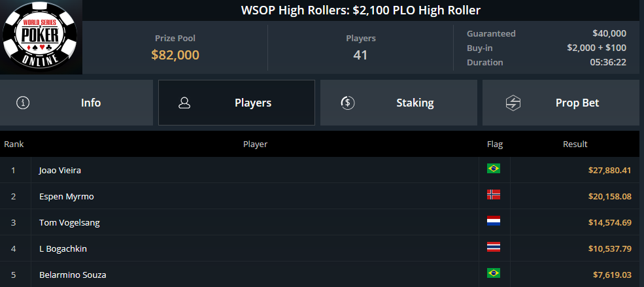The width and height of the screenshot is (644, 287).
Task: Open the Info tab
Action: 76,103
